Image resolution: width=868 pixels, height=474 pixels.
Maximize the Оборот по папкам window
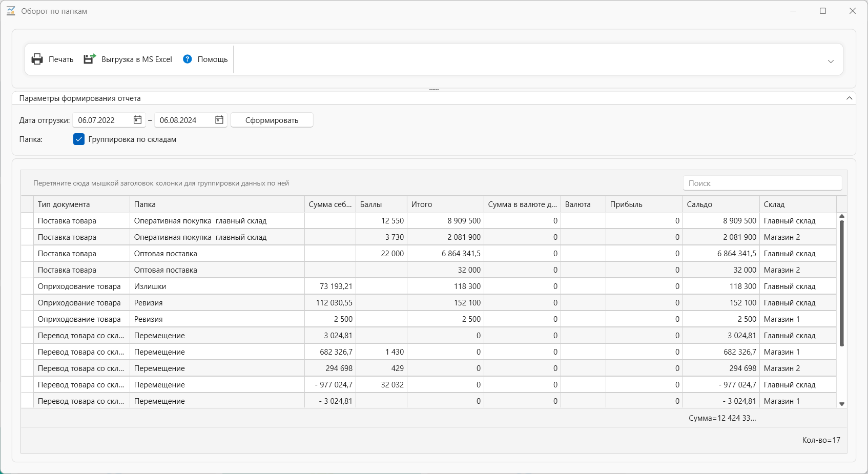pos(823,11)
